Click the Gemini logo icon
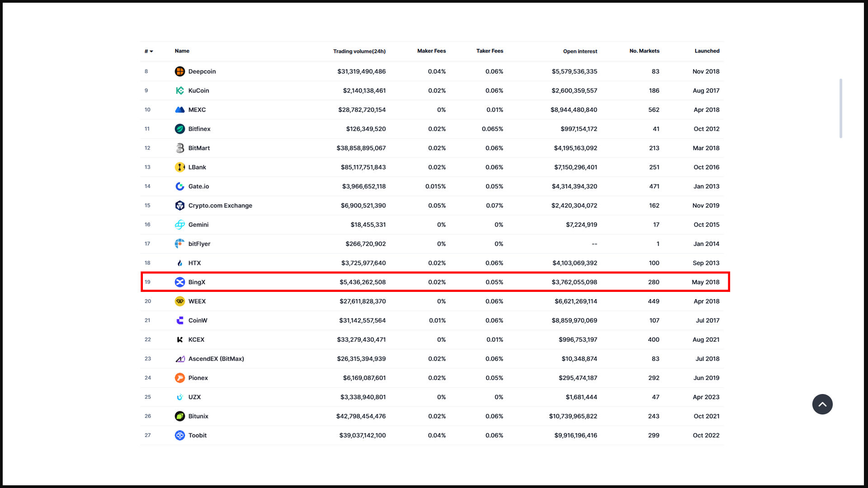 pos(179,225)
